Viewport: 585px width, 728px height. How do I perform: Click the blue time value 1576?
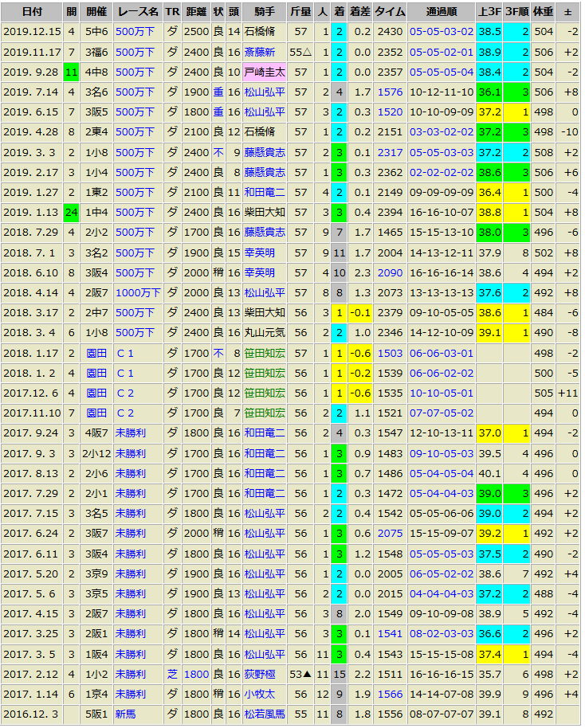click(x=390, y=92)
